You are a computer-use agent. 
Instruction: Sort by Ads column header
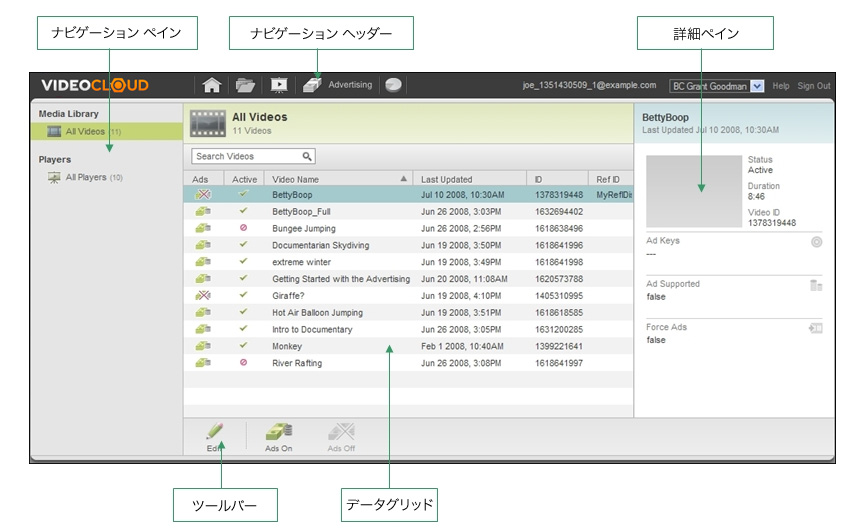203,179
